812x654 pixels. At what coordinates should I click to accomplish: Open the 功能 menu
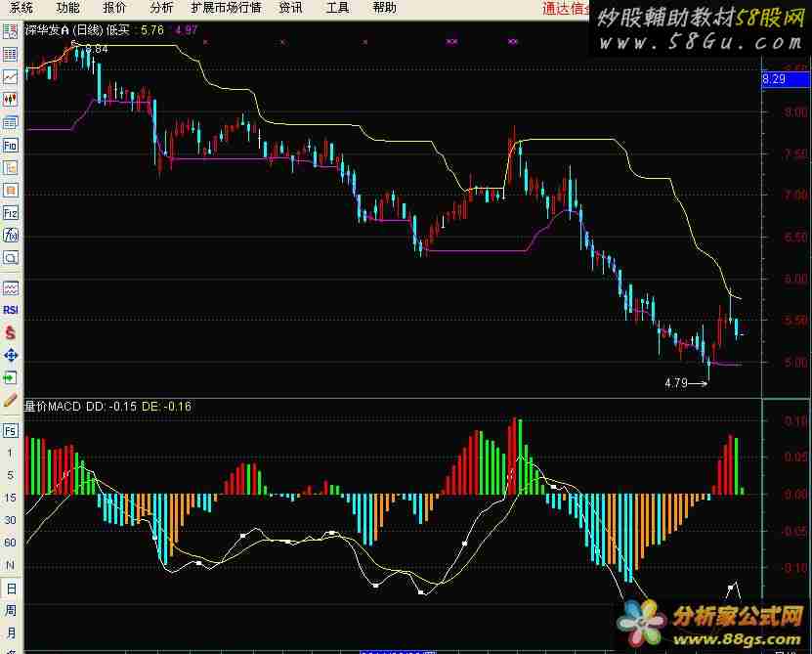67,8
